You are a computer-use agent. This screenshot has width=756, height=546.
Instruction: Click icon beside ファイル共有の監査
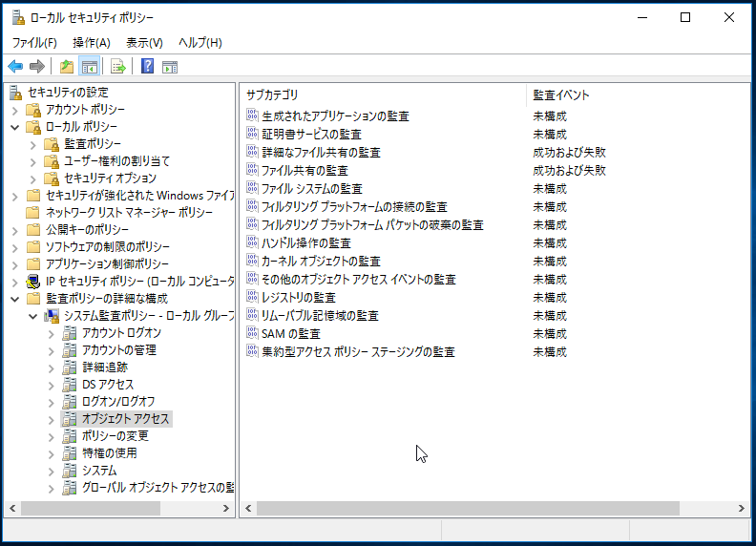pyautogui.click(x=252, y=169)
